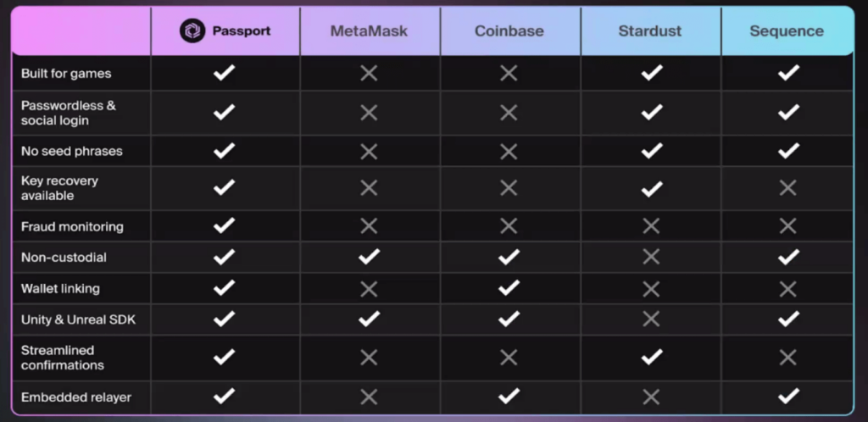Screen dimensions: 868x422
Task: Select the Coinbase column header
Action: [x=509, y=31]
